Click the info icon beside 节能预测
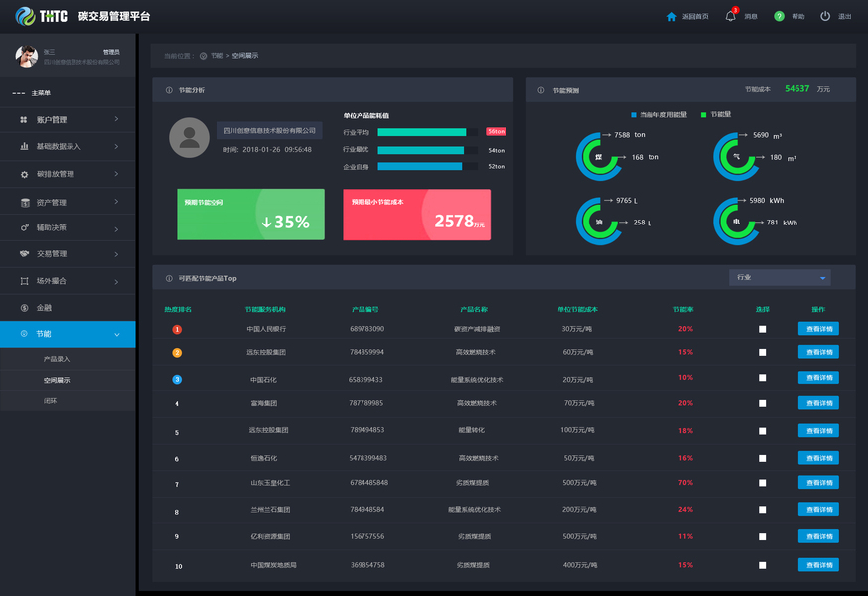This screenshot has height=596, width=868. (541, 90)
